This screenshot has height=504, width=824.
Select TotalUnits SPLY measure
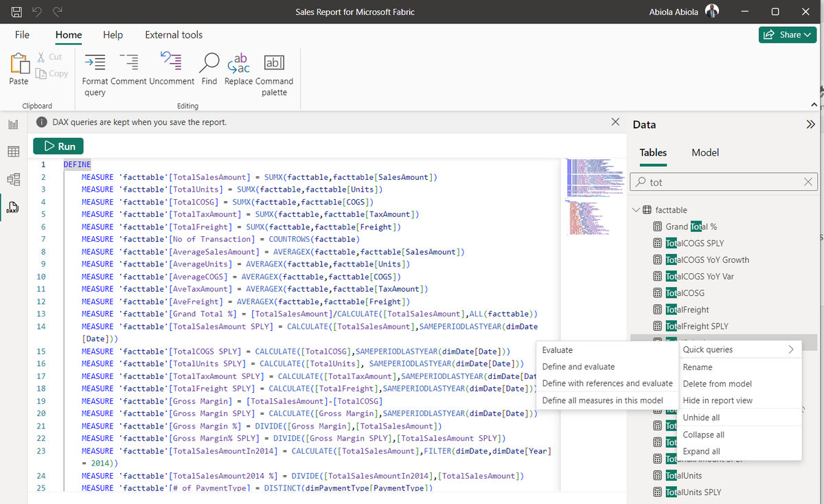tap(694, 492)
